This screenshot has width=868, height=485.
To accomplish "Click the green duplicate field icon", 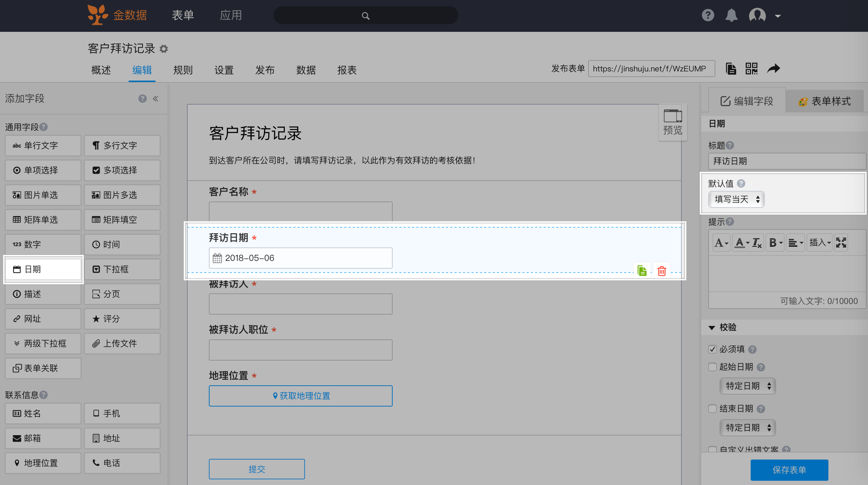I will point(642,271).
